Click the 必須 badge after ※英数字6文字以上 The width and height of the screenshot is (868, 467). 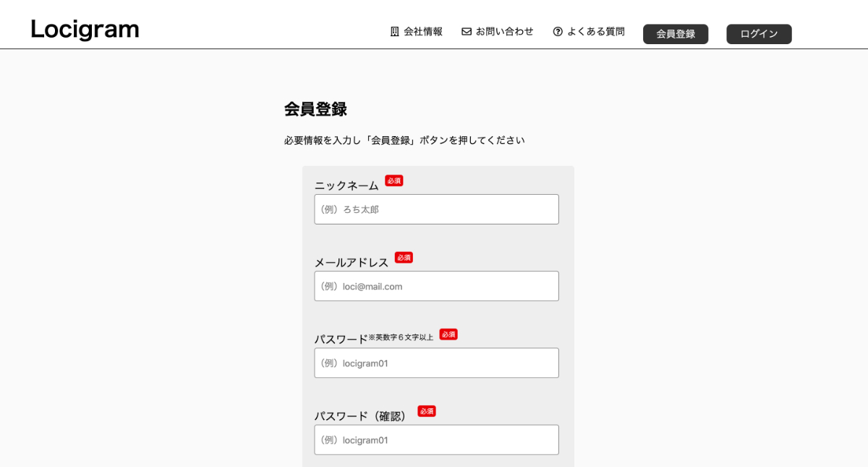[448, 335]
